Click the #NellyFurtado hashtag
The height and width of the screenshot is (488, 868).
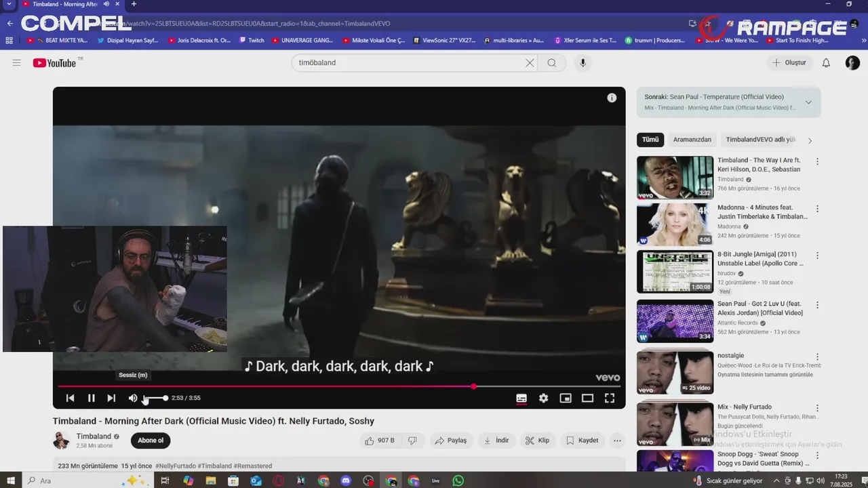(x=176, y=466)
